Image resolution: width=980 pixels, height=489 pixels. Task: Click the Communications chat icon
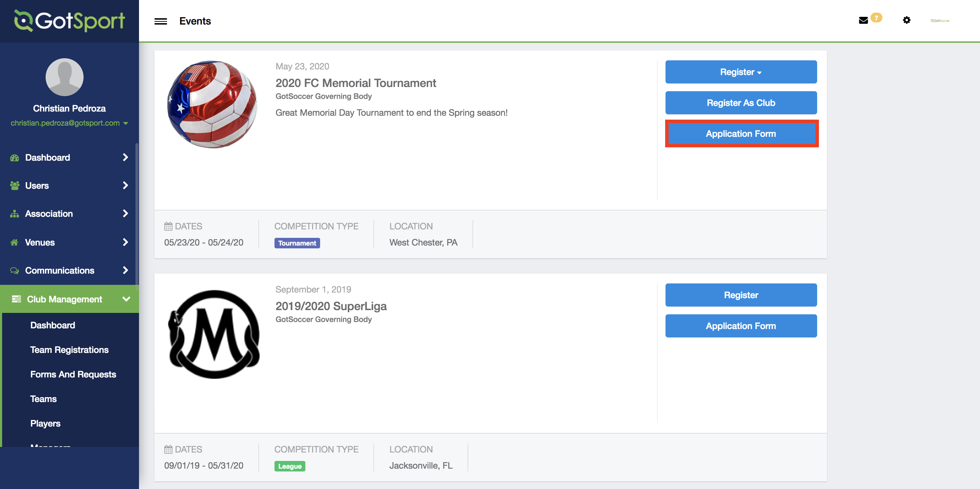(14, 270)
